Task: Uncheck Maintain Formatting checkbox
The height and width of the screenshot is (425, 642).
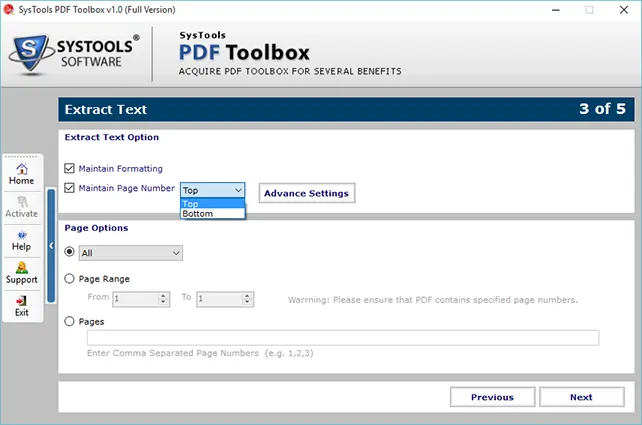Action: pos(69,168)
